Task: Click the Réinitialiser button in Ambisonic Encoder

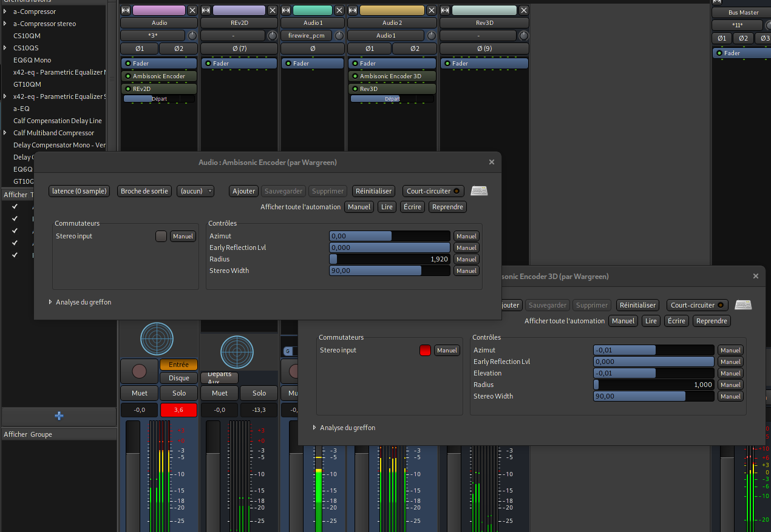Action: pyautogui.click(x=373, y=191)
